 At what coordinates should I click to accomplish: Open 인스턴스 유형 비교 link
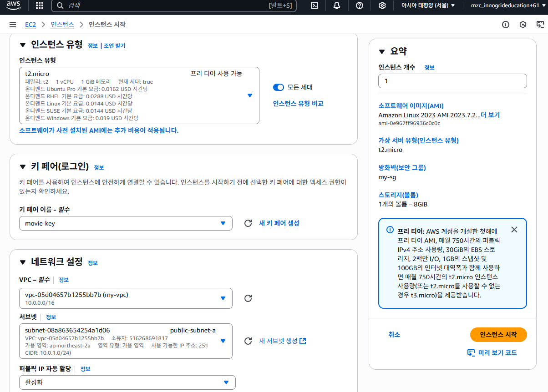pyautogui.click(x=298, y=104)
